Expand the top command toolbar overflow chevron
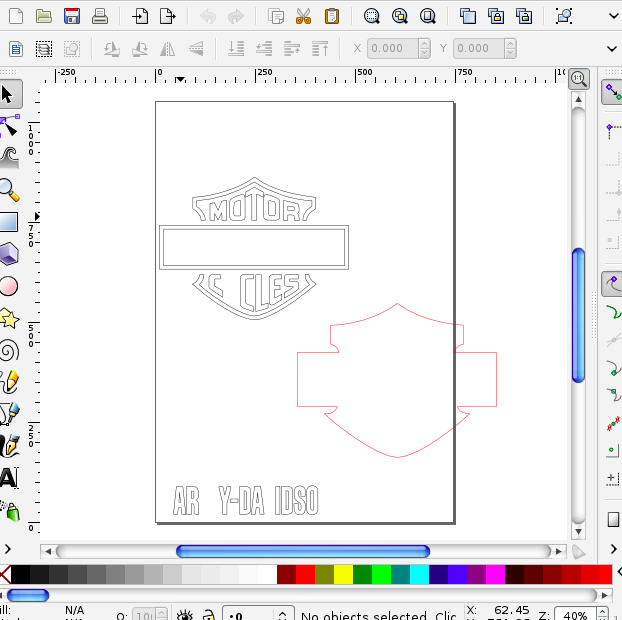 614,16
